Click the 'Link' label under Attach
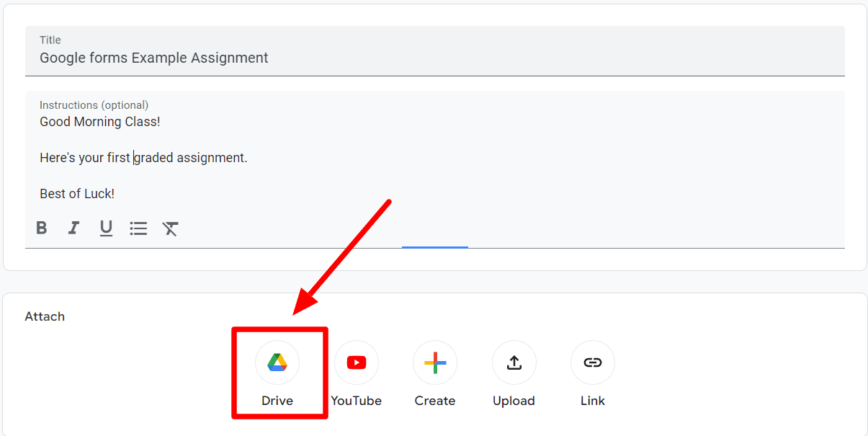Screen dimensions: 868x436 (593, 401)
